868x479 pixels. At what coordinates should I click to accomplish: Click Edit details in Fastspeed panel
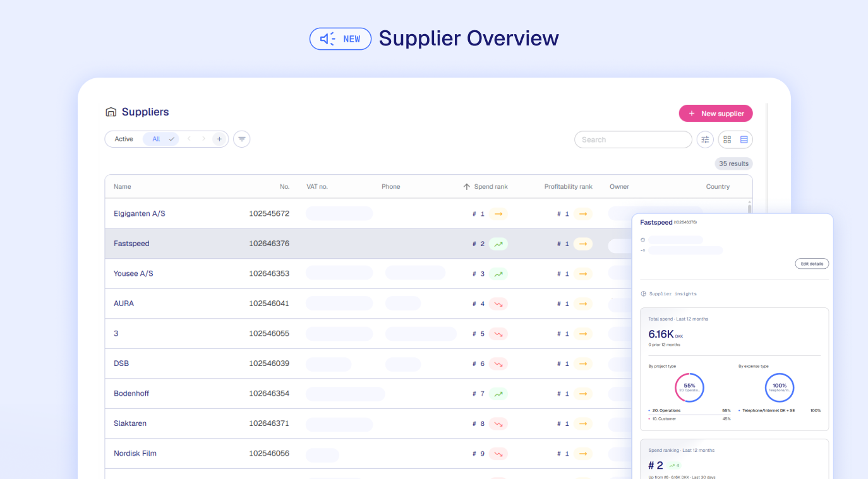click(x=812, y=264)
